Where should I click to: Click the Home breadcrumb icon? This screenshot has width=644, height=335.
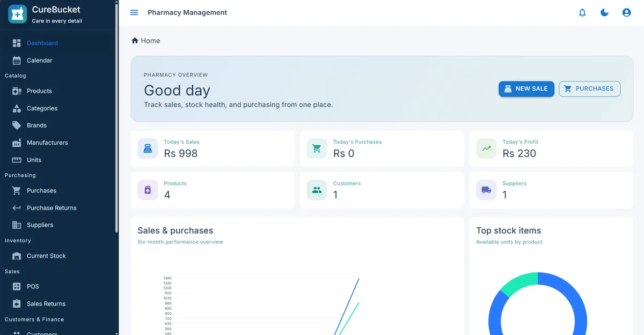[x=135, y=41]
